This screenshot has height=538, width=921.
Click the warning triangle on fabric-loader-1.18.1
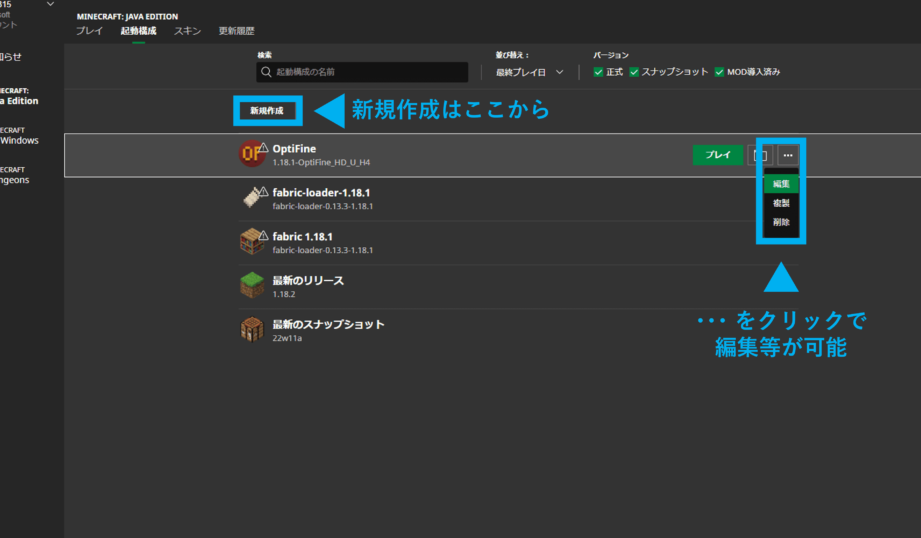pos(264,191)
